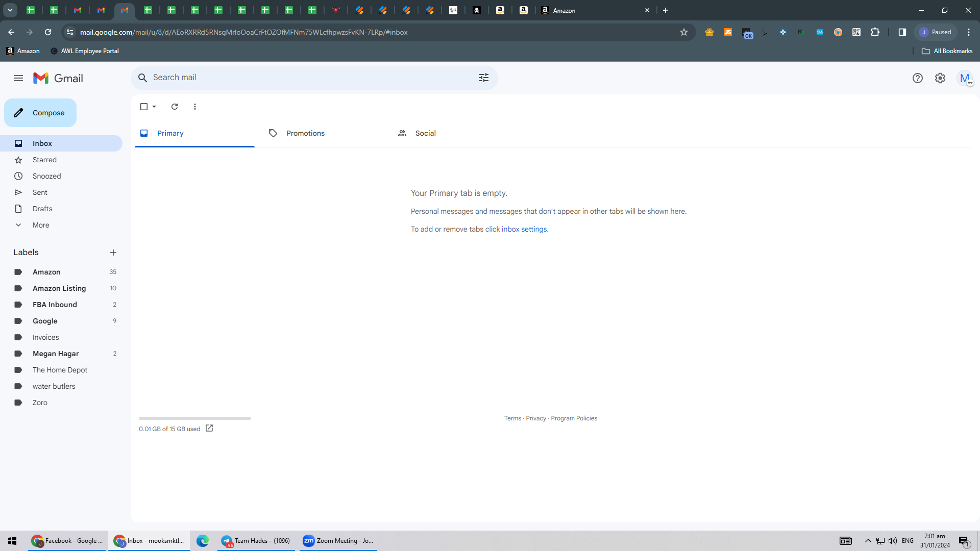Focus the Search mail input field
Viewport: 980px width, 551px height.
tap(311, 78)
